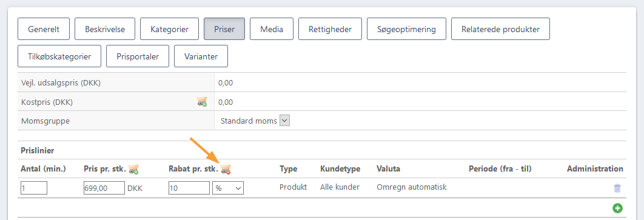This screenshot has width=644, height=220.
Task: Switch to the Generelt tab
Action: pyautogui.click(x=44, y=29)
